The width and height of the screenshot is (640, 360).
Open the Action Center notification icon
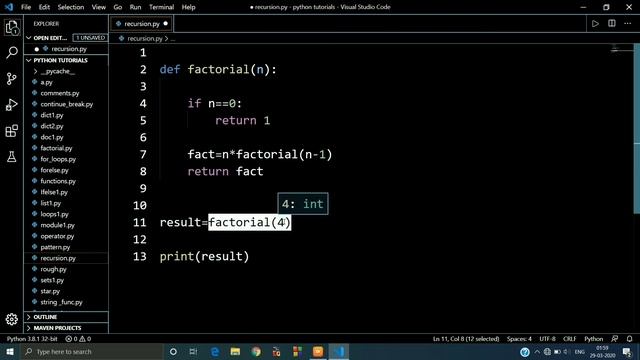(627, 351)
